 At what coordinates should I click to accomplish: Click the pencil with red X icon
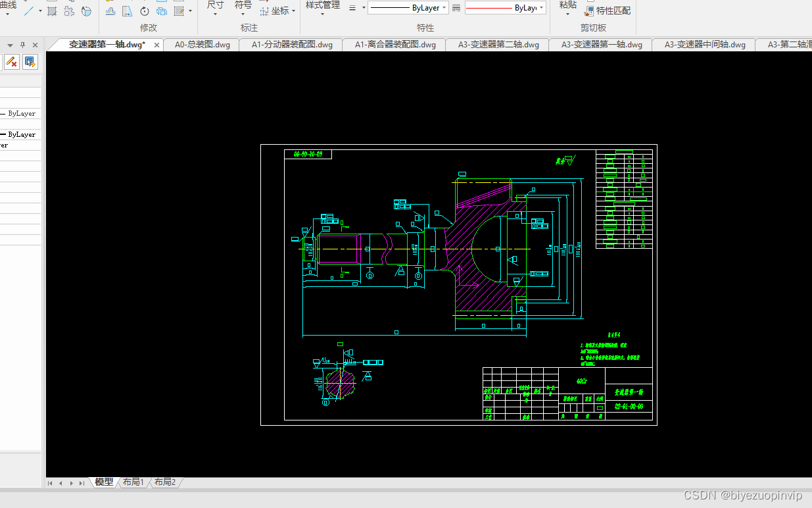coord(12,62)
